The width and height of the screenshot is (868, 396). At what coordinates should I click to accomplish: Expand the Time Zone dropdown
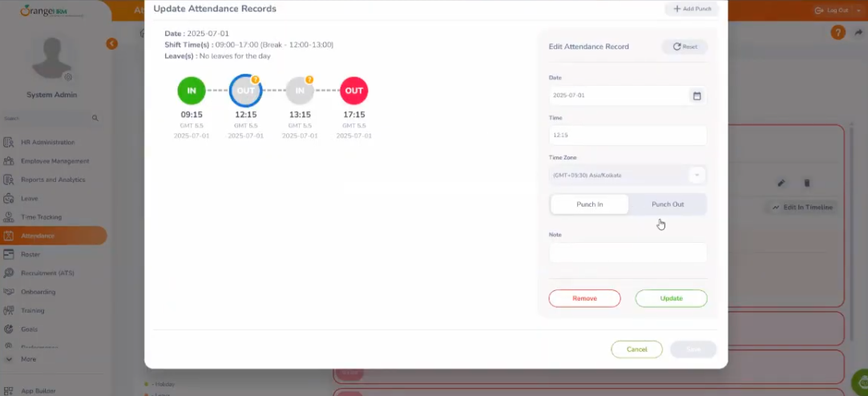click(696, 175)
